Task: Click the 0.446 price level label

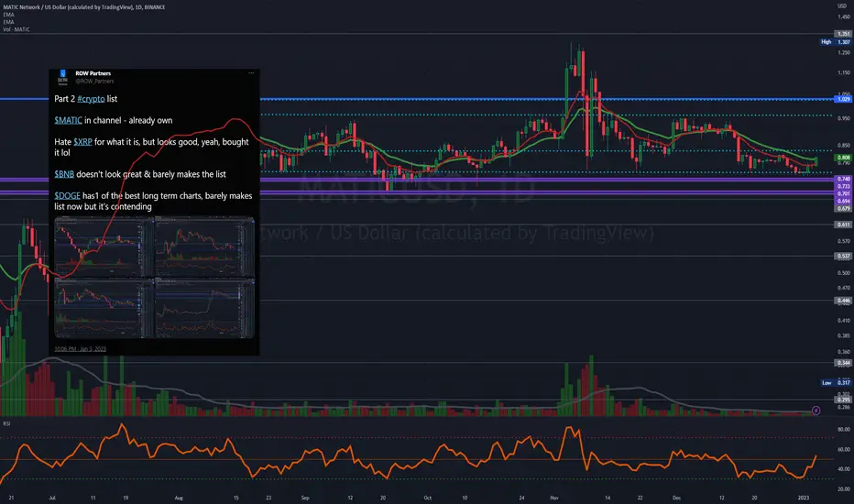Action: pos(843,301)
